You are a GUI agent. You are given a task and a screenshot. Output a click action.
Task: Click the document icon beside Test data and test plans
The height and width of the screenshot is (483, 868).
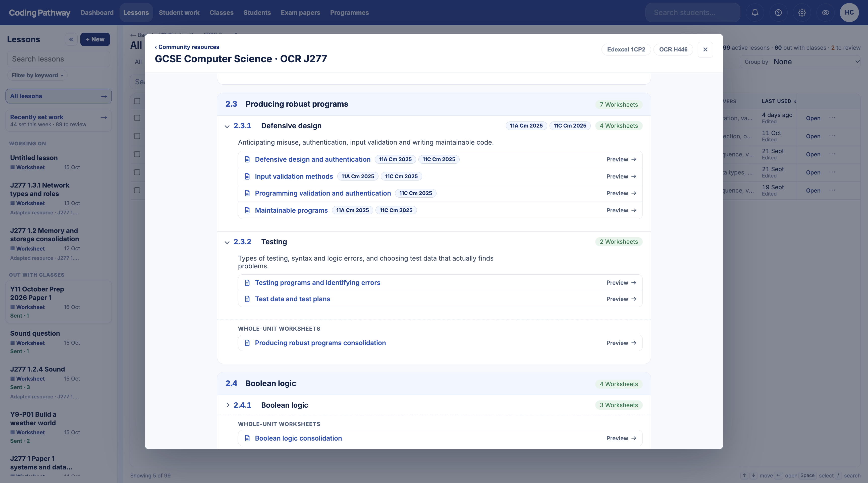(247, 299)
